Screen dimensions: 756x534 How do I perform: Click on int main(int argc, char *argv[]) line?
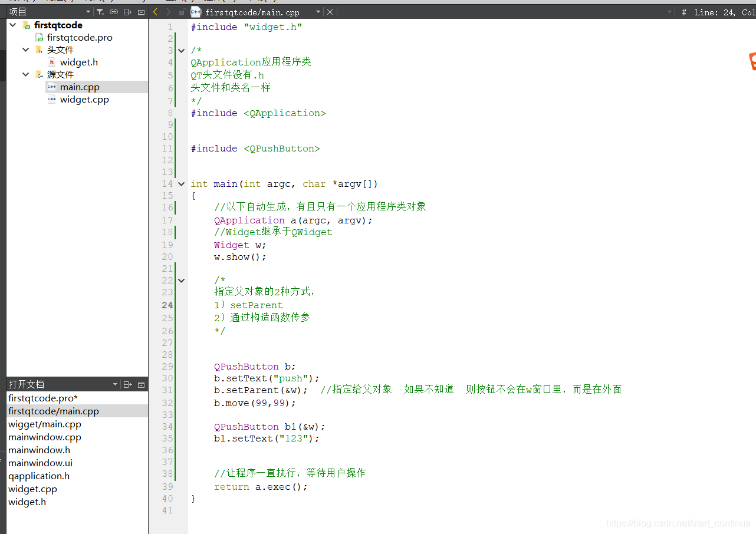284,184
